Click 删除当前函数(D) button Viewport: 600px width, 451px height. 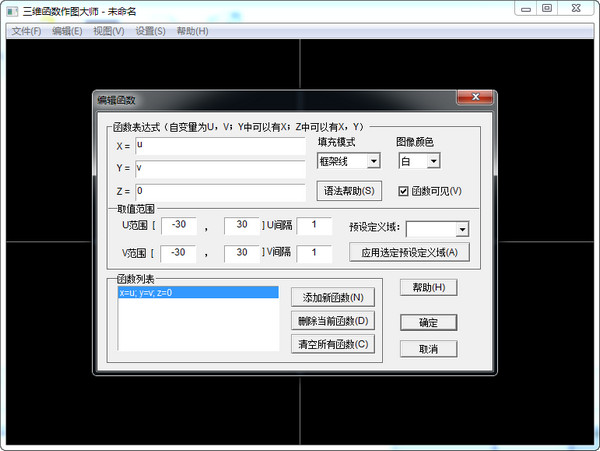[x=334, y=321]
